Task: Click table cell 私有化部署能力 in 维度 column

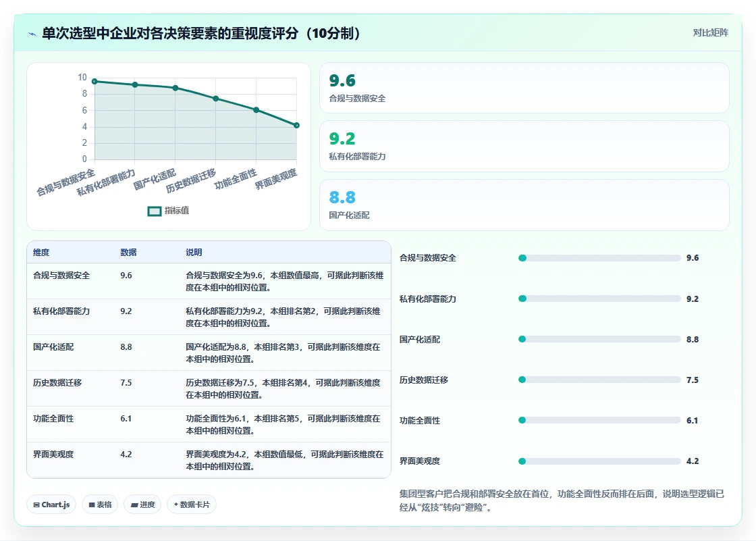Action: tap(61, 311)
